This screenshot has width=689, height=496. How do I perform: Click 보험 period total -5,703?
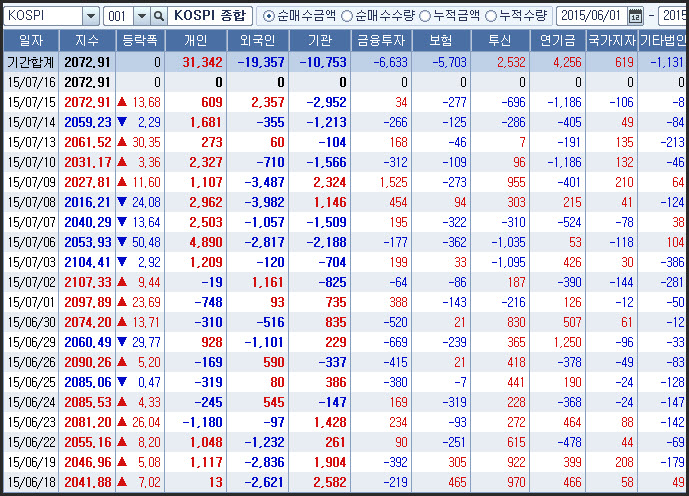(450, 62)
